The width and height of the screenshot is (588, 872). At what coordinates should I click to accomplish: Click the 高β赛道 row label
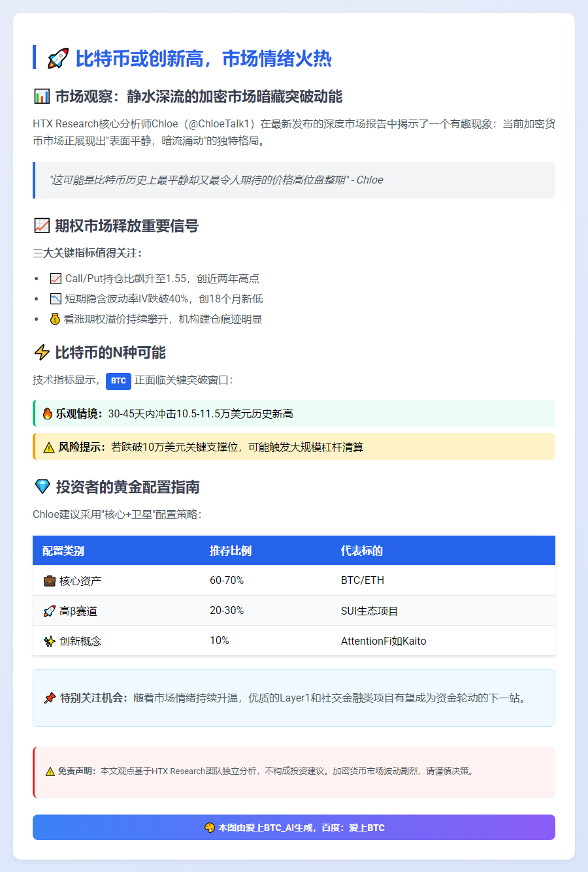pos(78,611)
